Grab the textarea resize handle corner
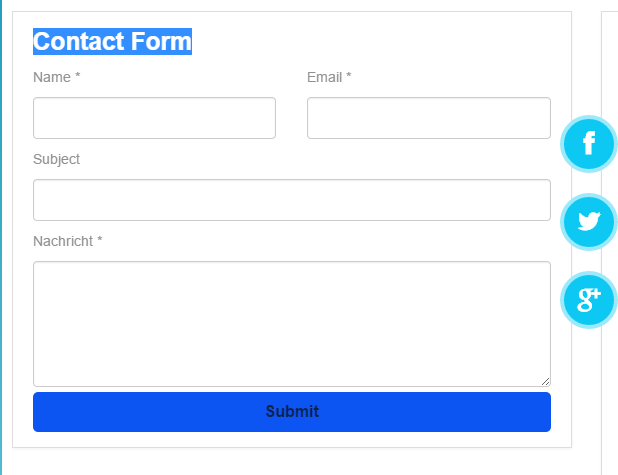 coord(546,381)
